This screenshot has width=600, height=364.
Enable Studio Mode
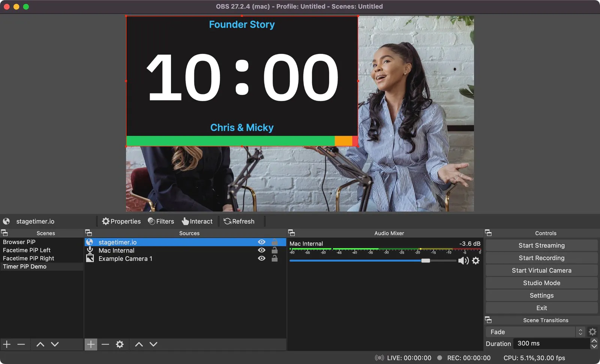click(x=541, y=283)
